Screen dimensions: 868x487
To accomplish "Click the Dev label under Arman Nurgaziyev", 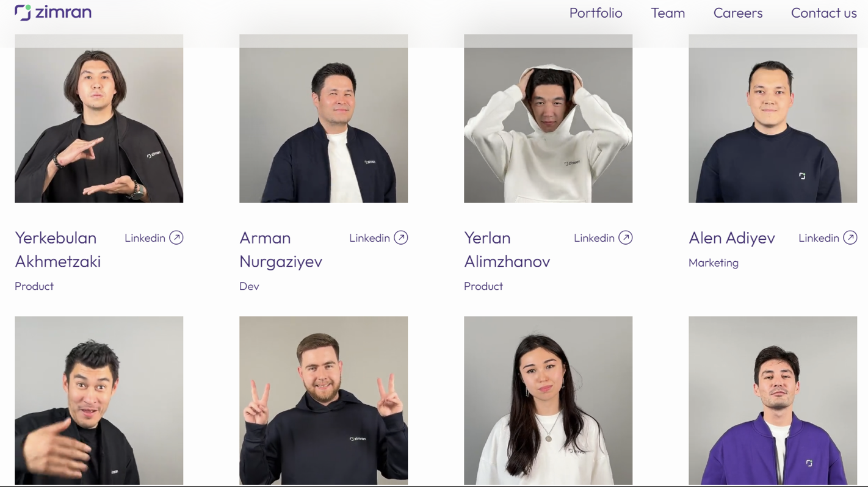I will [x=249, y=286].
